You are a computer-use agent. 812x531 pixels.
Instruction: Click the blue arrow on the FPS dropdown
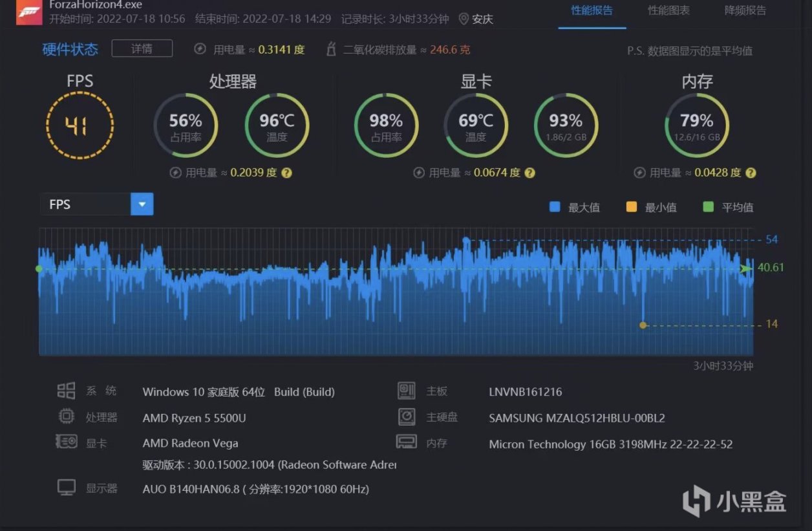click(142, 204)
